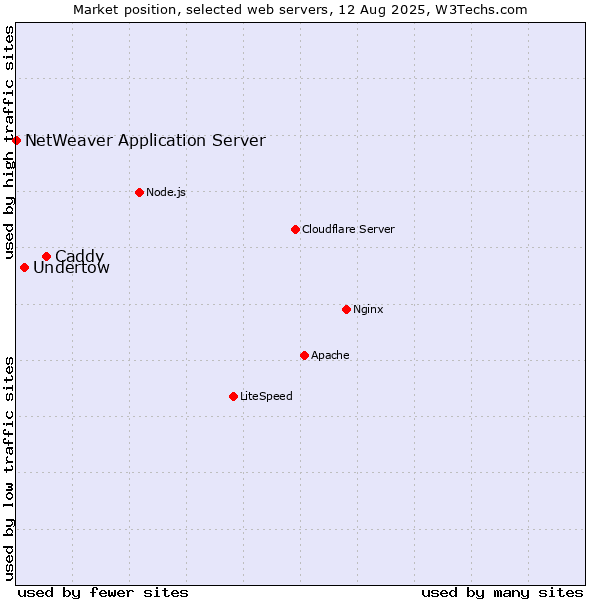This screenshot has width=600, height=600.
Task: Click the 'used by high traffic sites' axis label
Action: 9,142
